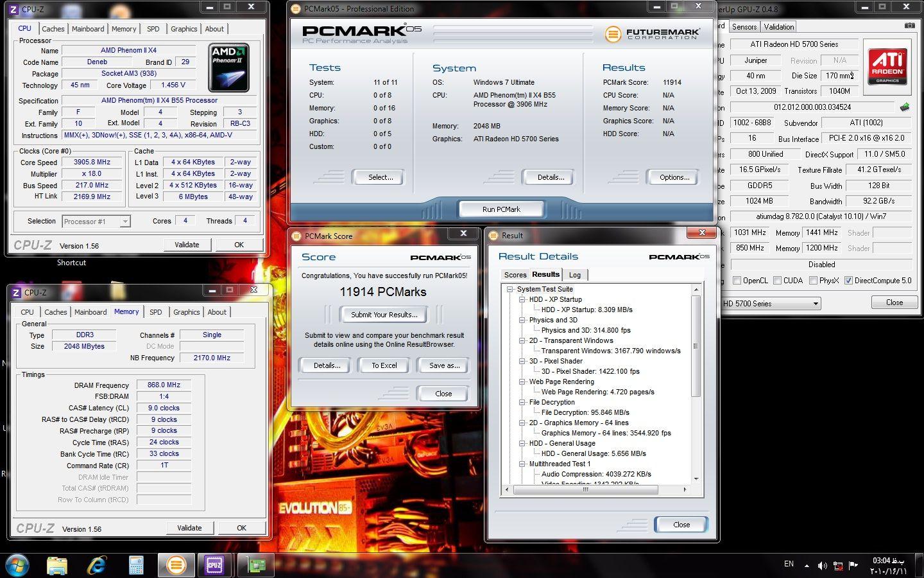The image size is (924, 578).
Task: Click the AMD Phenom II logo in CPU-Z
Action: [x=229, y=67]
